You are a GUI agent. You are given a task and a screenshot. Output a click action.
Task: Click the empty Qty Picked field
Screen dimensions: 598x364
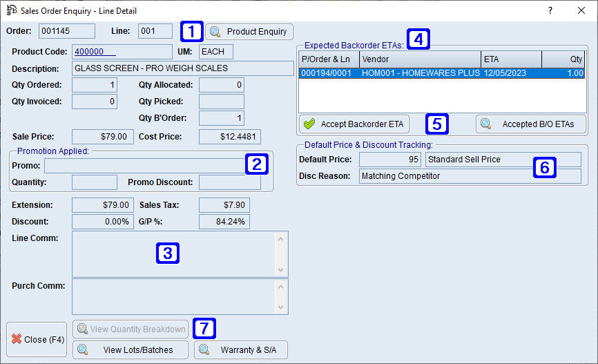pos(222,102)
